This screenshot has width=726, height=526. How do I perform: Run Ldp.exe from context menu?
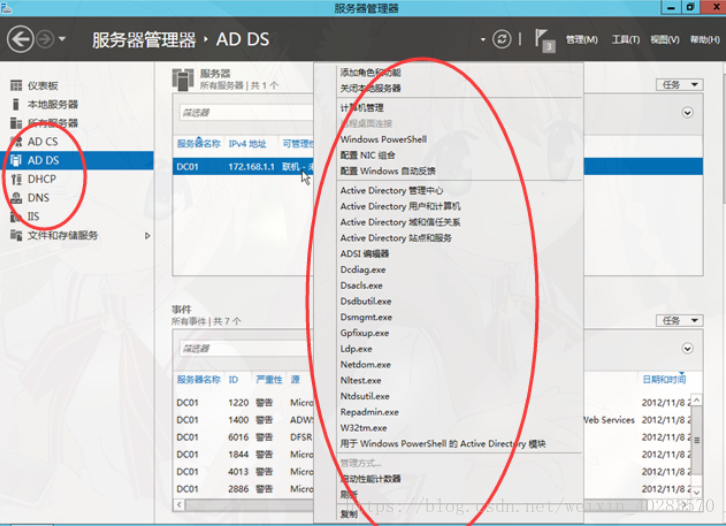356,349
